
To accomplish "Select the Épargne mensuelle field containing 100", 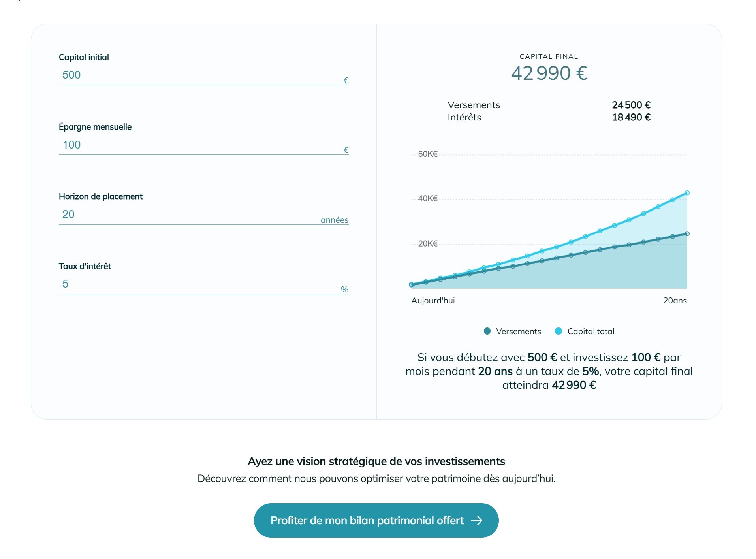I will tap(197, 145).
